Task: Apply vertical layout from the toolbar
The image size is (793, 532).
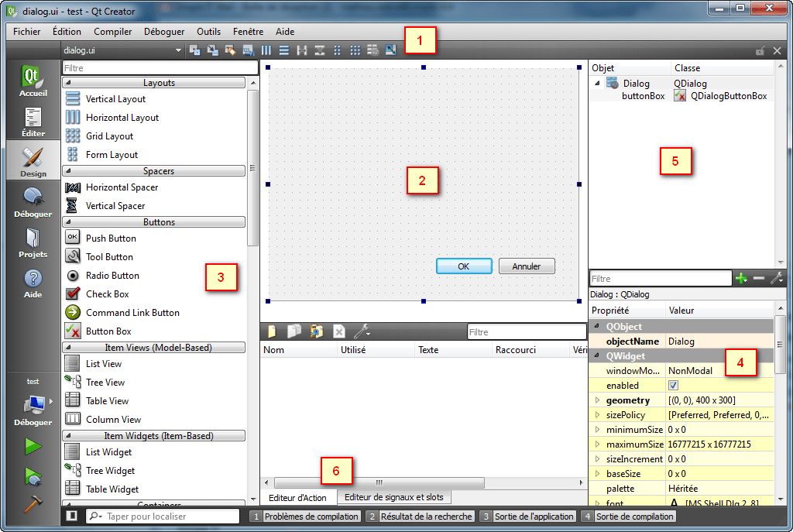Action: (x=284, y=50)
